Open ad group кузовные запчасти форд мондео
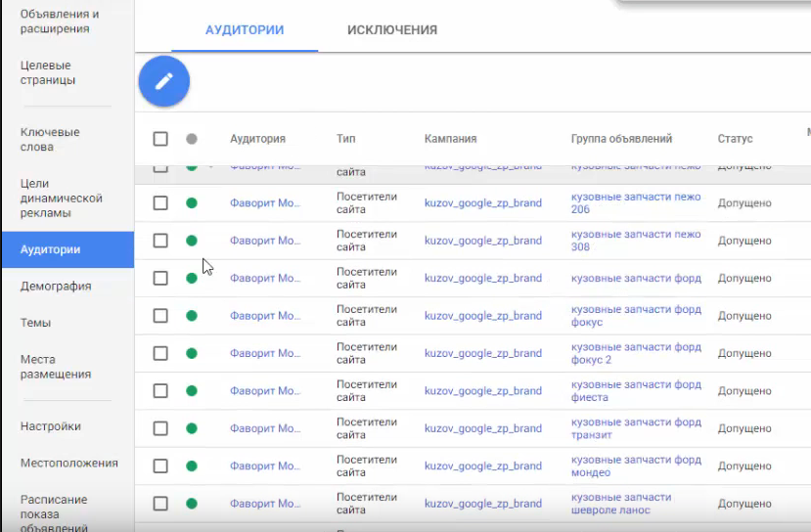811x532 pixels. (636, 465)
